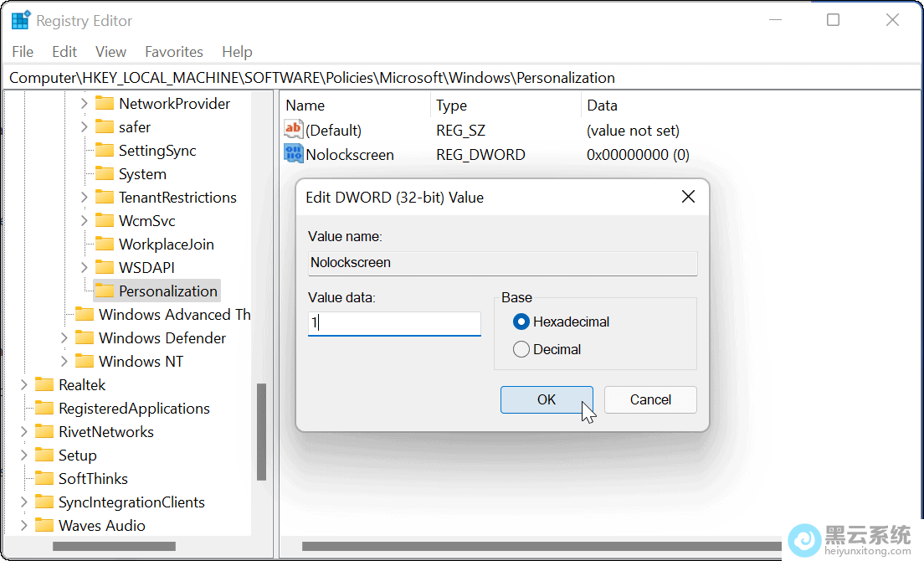The width and height of the screenshot is (924, 561).
Task: Select the Hexadecimal base option
Action: tap(521, 322)
